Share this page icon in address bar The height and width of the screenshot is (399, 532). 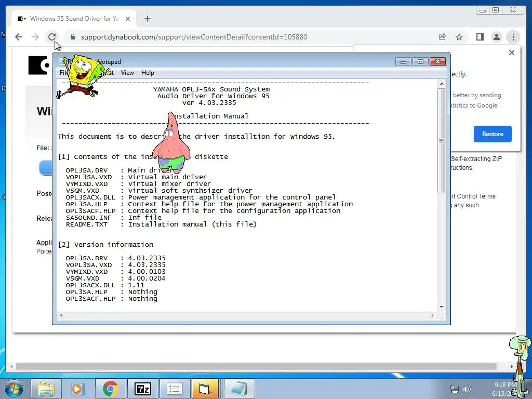point(443,37)
